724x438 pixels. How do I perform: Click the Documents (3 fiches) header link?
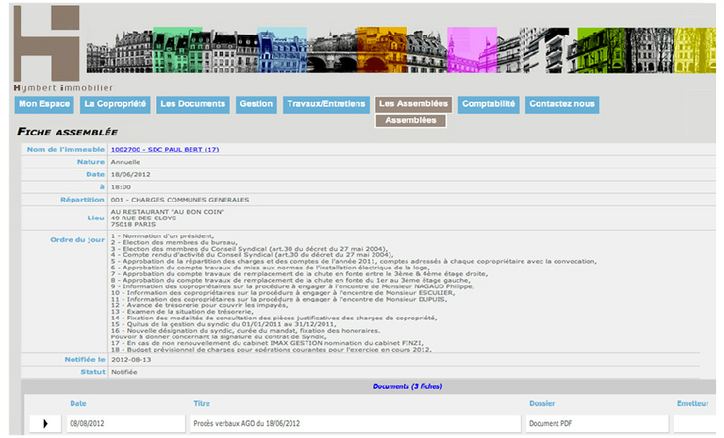click(407, 386)
